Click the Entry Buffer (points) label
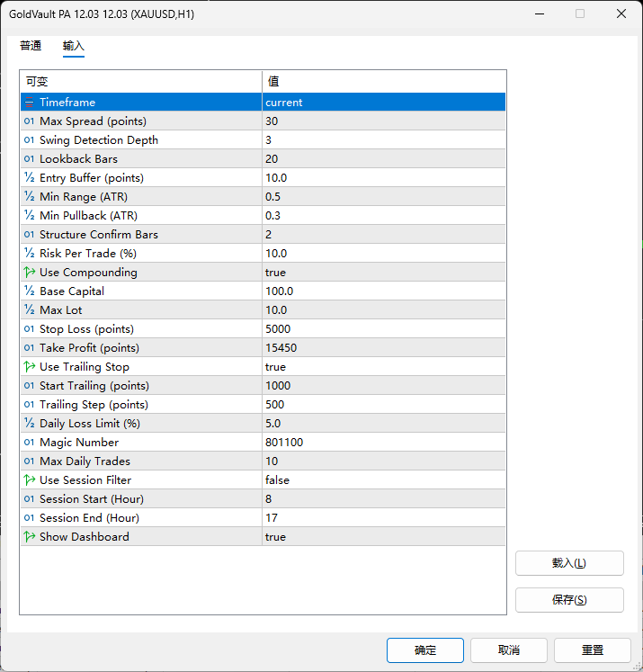The height and width of the screenshot is (672, 643). [92, 178]
